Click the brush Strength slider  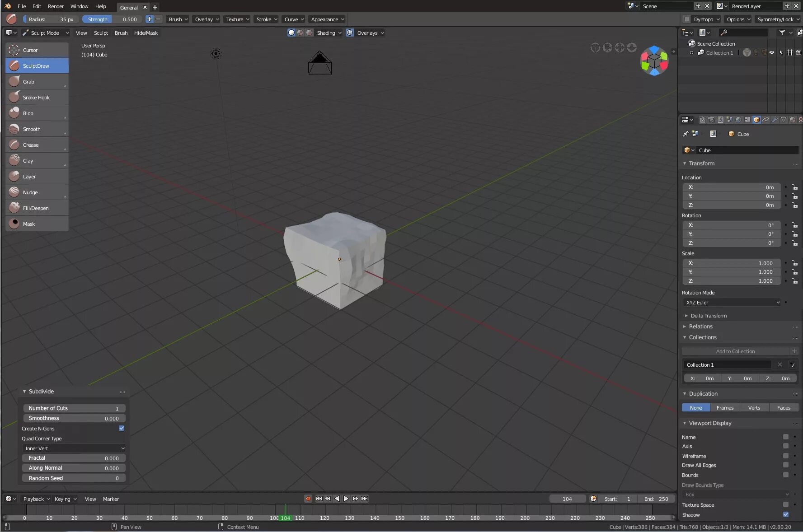pyautogui.click(x=112, y=19)
